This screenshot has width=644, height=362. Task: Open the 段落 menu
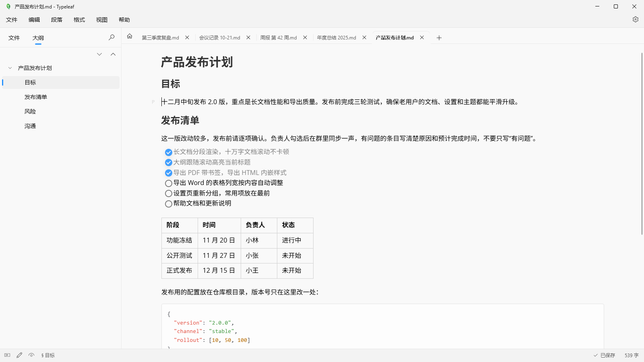[x=57, y=20]
